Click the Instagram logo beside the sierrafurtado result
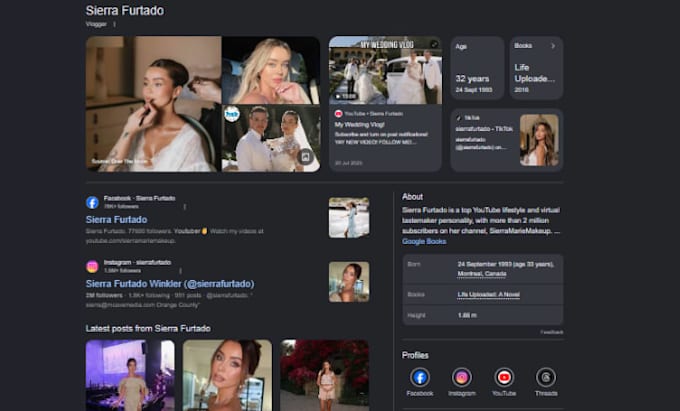680x411 pixels. pyautogui.click(x=92, y=267)
